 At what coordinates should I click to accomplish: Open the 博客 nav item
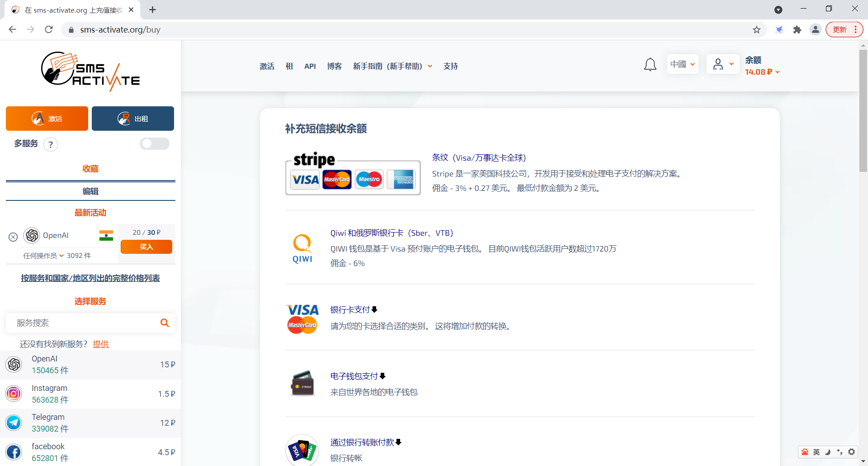tap(335, 66)
